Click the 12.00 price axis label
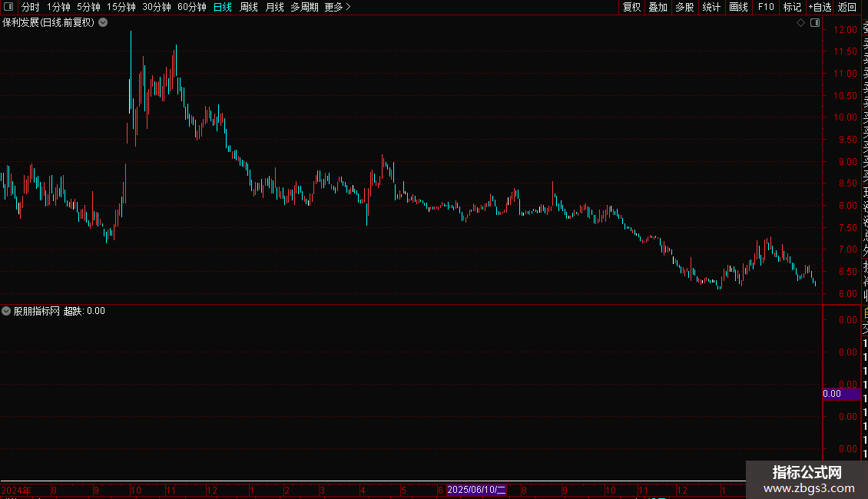The width and height of the screenshot is (868, 499). point(845,29)
